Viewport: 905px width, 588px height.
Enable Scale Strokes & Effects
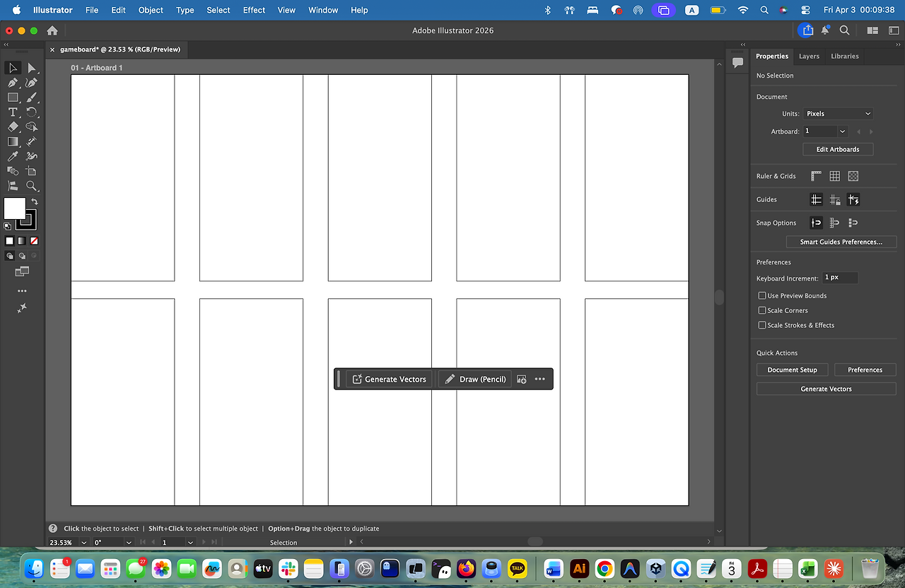point(761,325)
